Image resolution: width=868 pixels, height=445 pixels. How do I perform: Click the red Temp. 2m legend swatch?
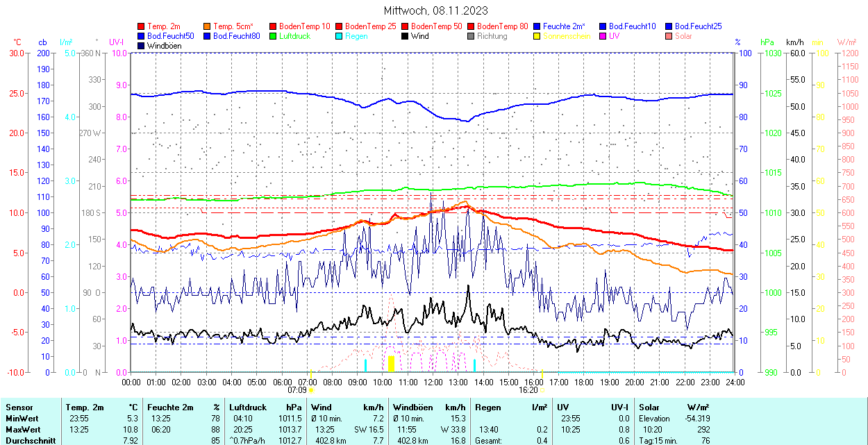tap(142, 26)
